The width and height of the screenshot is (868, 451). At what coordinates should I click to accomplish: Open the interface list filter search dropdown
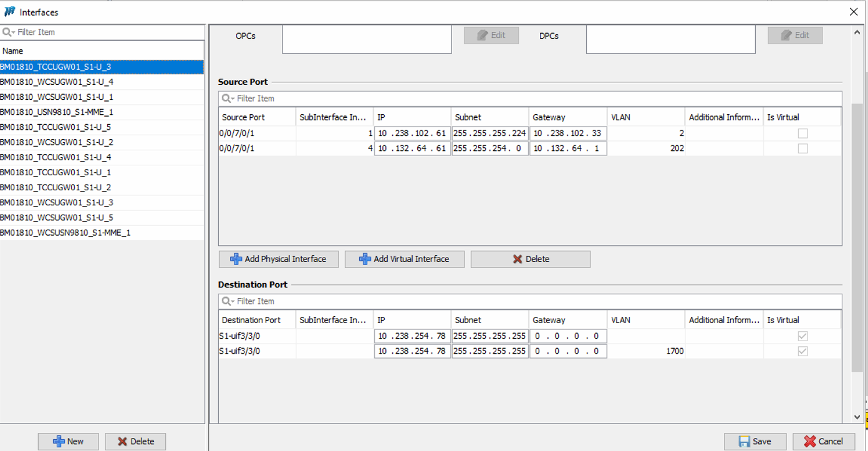pos(9,32)
